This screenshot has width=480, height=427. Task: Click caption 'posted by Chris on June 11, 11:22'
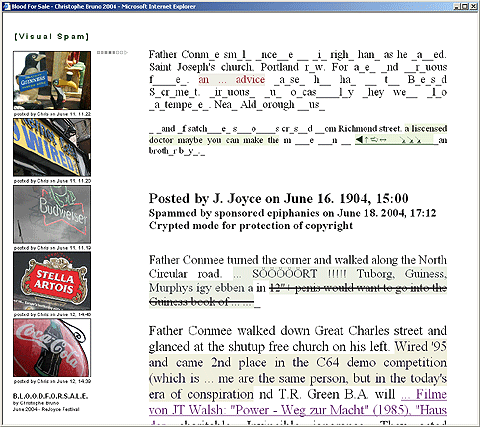[52, 114]
